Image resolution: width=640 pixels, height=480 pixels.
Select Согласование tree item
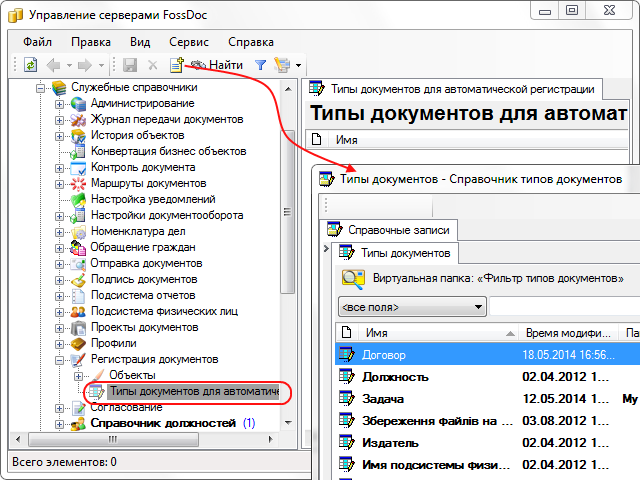[x=126, y=407]
